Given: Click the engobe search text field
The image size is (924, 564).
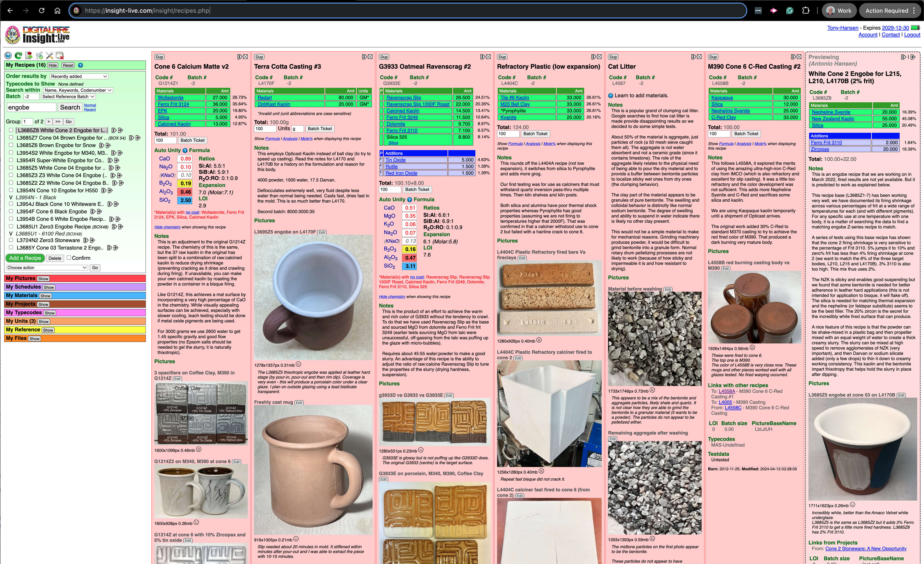Looking at the screenshot, I should point(32,107).
